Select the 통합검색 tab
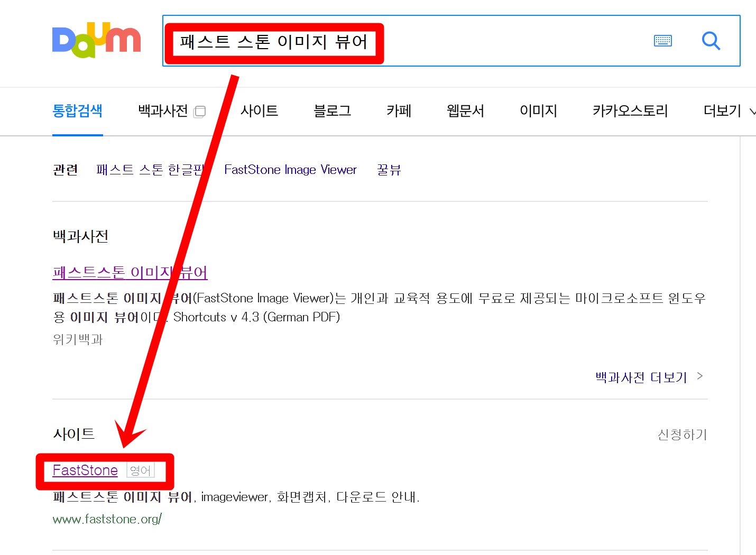Screen dimensions: 756x555 point(77,111)
